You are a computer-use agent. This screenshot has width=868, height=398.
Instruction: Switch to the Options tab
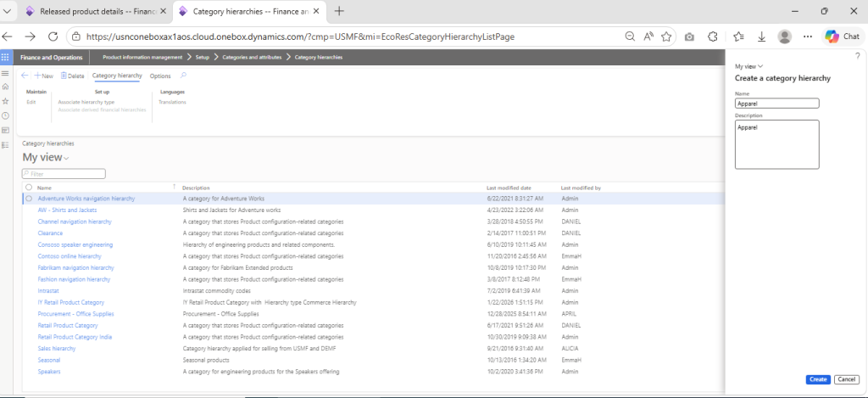point(160,76)
